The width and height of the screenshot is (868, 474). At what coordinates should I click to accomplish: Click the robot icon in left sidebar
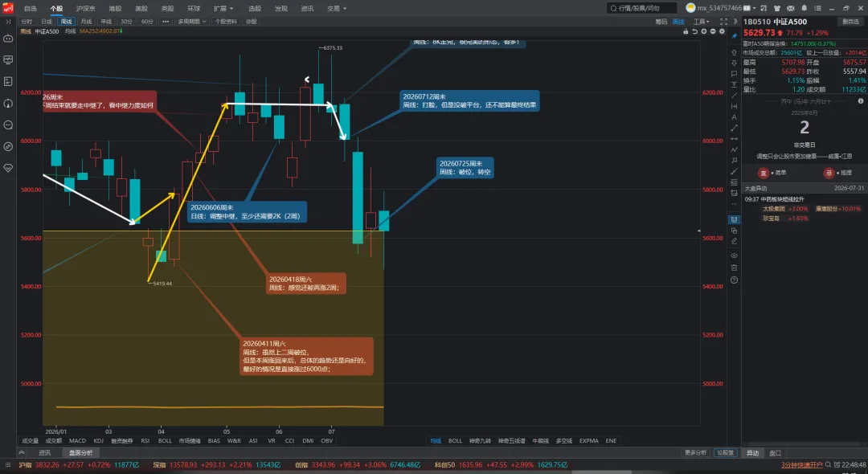tap(8, 39)
